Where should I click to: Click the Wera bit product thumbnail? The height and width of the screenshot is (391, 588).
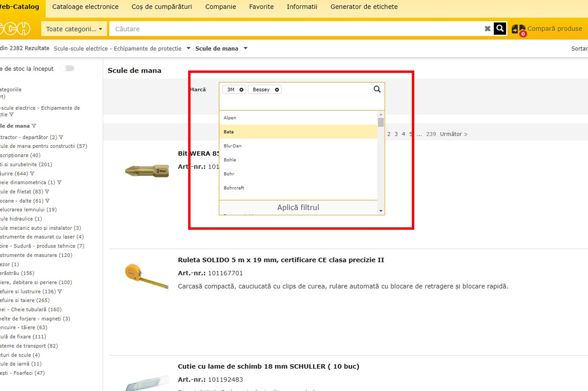[x=147, y=171]
